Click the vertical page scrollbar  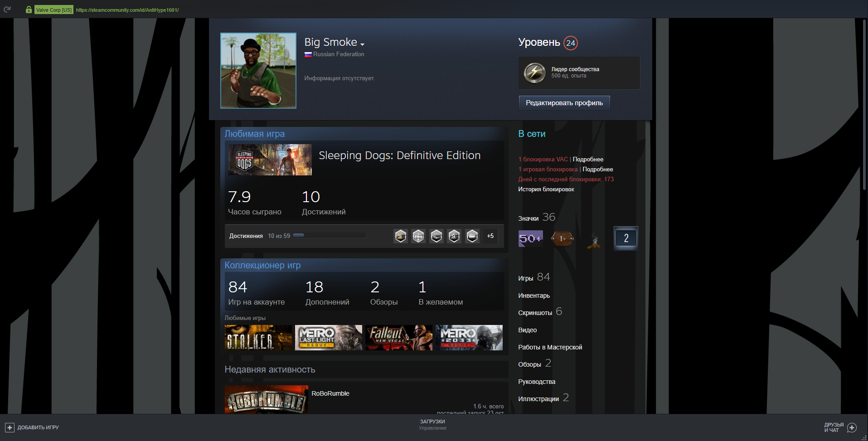point(865,104)
